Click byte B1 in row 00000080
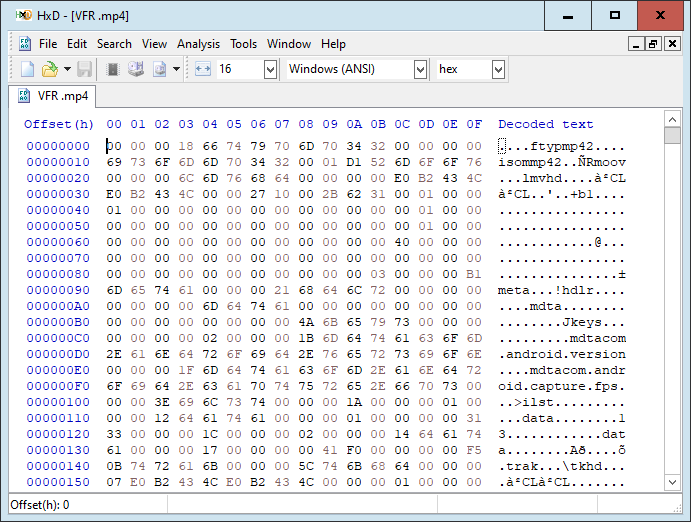This screenshot has height=522, width=691. (x=474, y=274)
